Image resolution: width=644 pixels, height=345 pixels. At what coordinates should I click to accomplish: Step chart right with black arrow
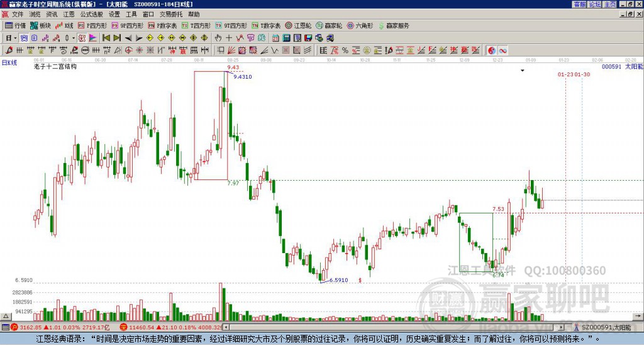(139, 38)
